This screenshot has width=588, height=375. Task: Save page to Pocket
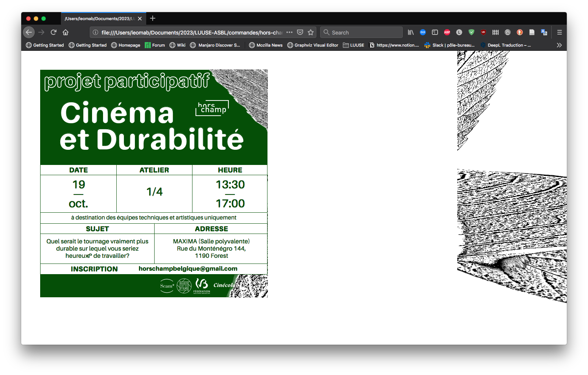(x=300, y=32)
